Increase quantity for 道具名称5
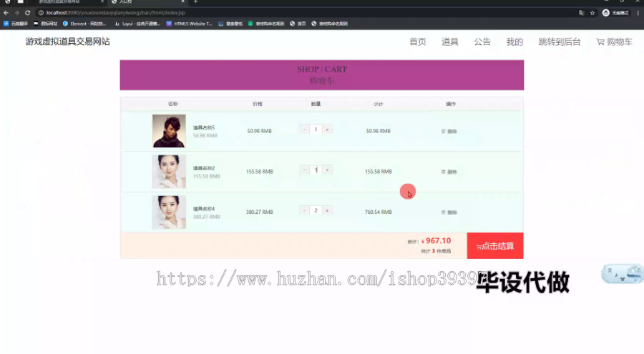 point(327,129)
